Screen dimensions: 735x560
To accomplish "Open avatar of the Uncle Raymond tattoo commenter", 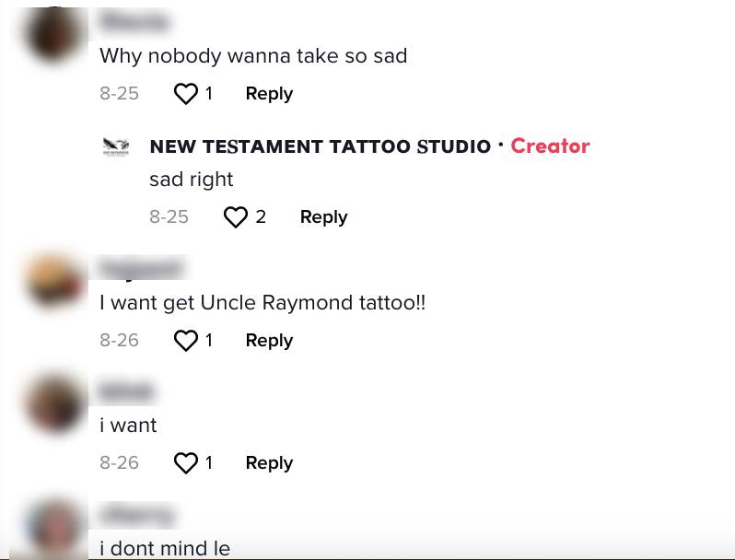I will (x=54, y=281).
